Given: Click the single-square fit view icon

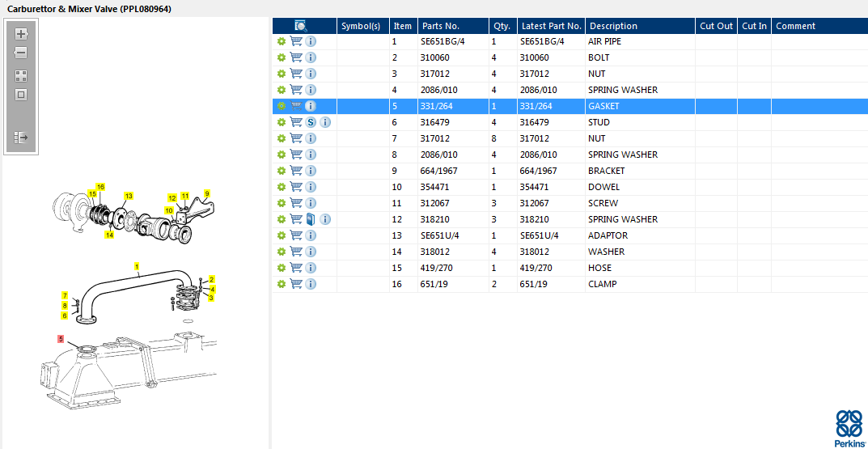Looking at the screenshot, I should click(x=21, y=95).
